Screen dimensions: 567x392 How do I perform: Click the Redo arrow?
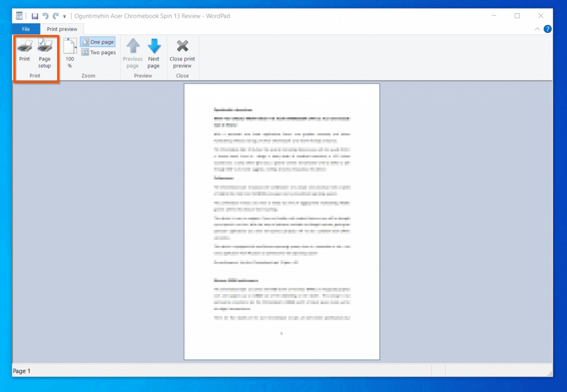point(56,16)
